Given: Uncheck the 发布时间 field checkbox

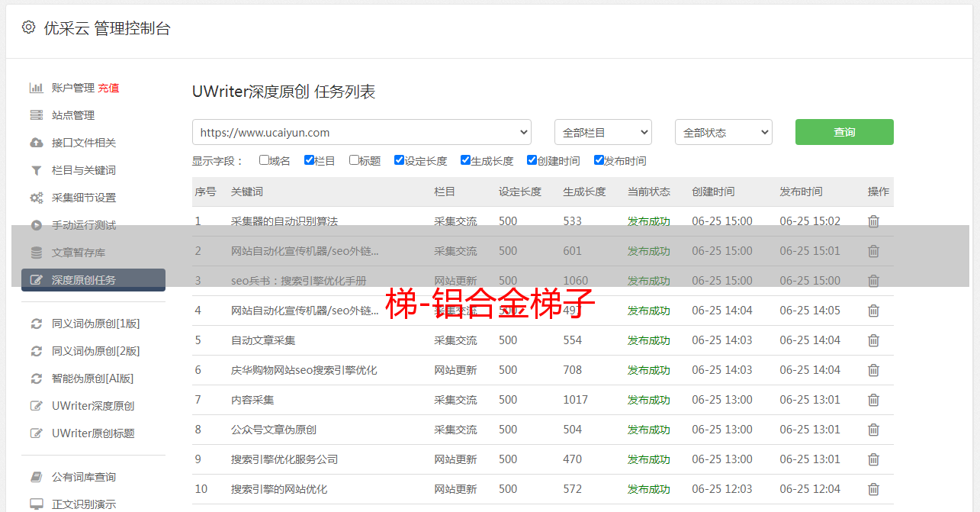Looking at the screenshot, I should [x=599, y=160].
